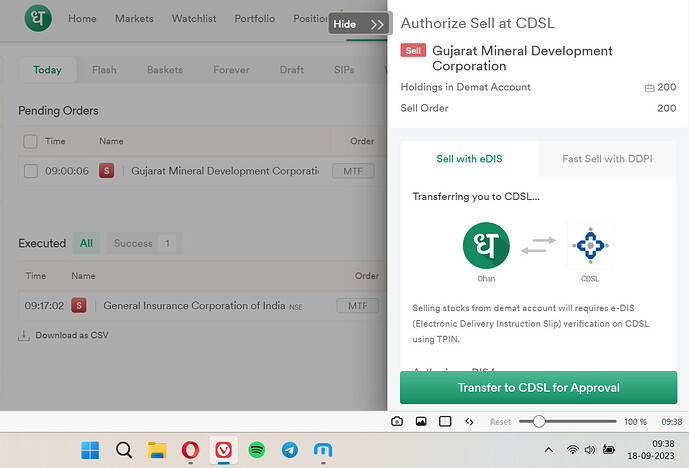This screenshot has width=689, height=468.
Task: Click the 09:17:02 executed order time
Action: point(44,305)
